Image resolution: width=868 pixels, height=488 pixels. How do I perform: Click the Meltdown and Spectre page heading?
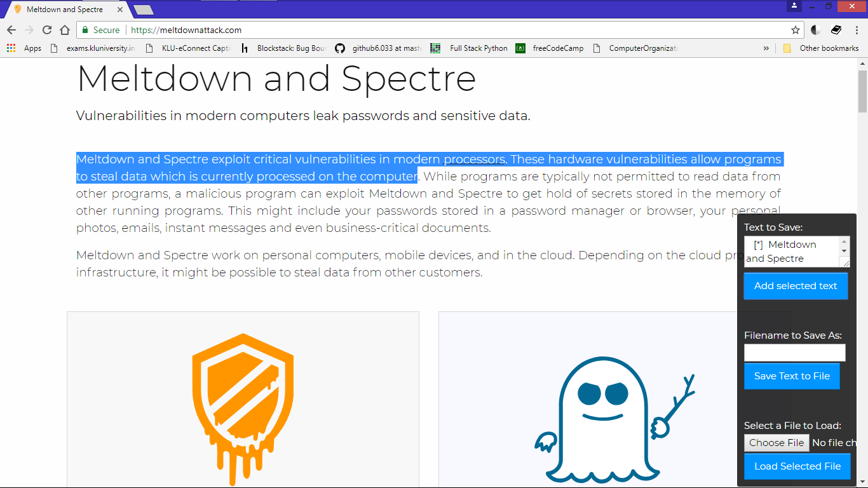[x=276, y=78]
